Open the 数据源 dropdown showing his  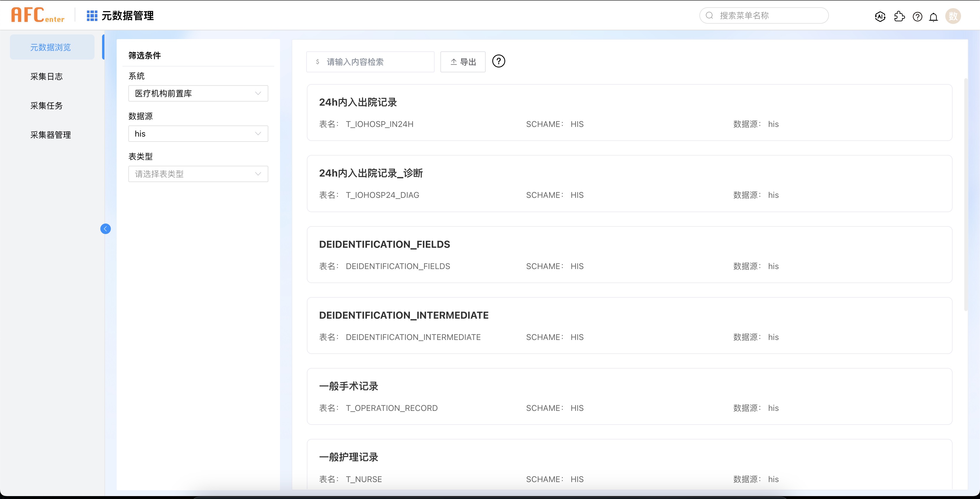point(198,133)
